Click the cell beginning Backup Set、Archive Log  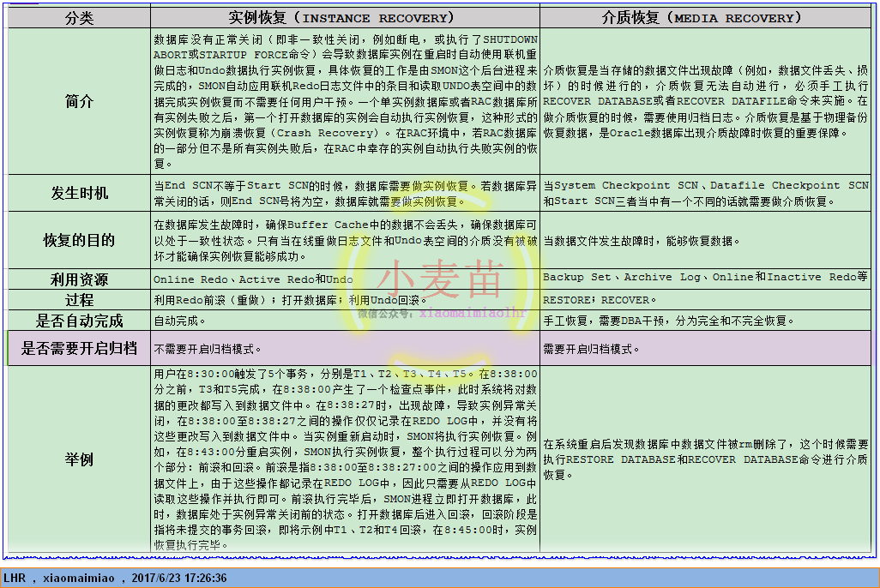[706, 279]
